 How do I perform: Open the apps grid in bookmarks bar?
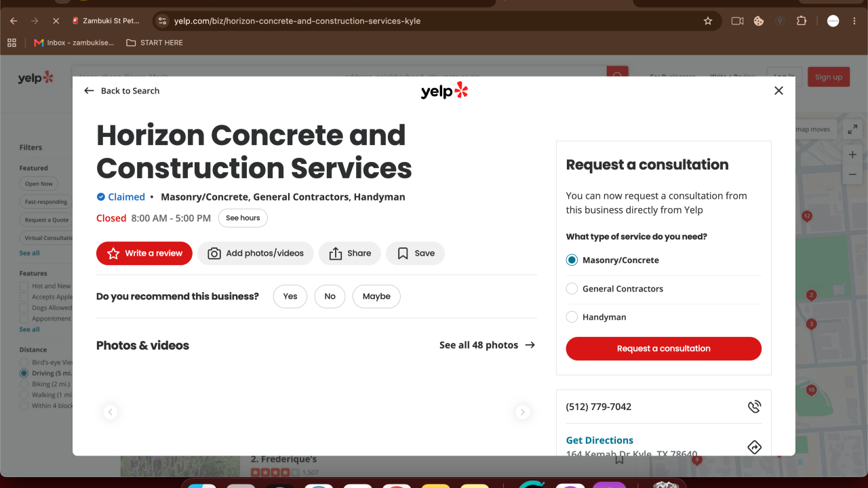tap(12, 43)
